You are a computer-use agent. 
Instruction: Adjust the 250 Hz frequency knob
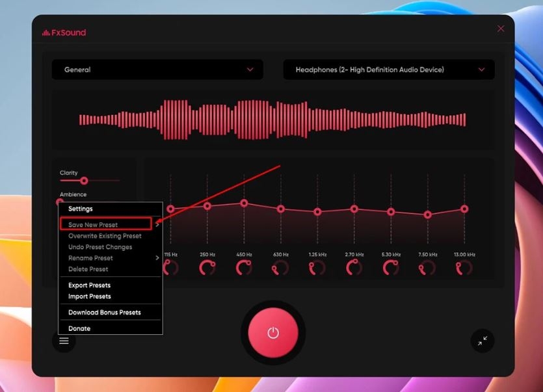(x=207, y=268)
